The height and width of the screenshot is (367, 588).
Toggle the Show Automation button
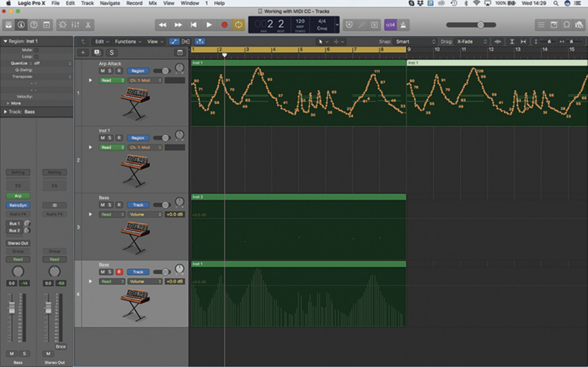point(174,42)
